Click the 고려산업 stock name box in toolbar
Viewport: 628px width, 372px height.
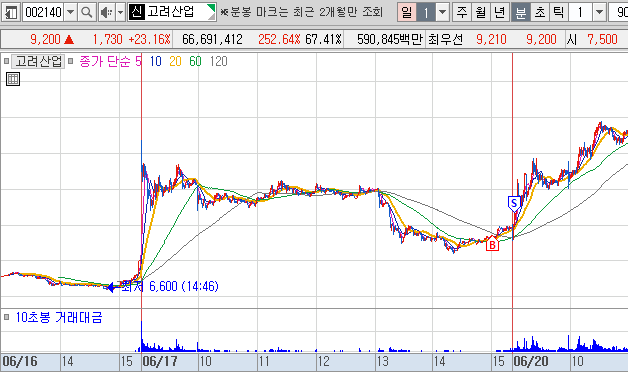[172, 12]
